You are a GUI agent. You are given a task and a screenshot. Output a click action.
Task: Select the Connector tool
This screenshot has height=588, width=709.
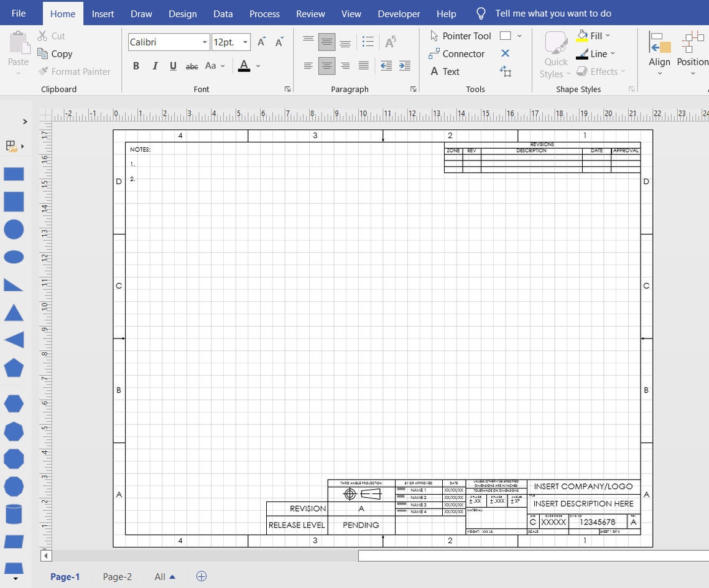pyautogui.click(x=458, y=54)
